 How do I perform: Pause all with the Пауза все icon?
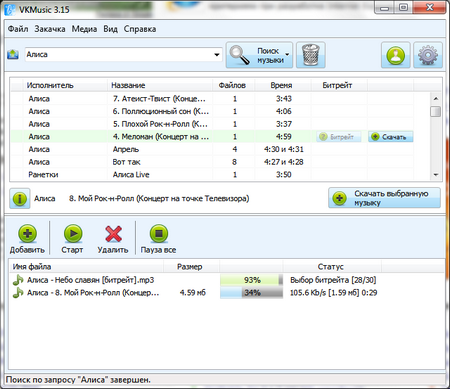(x=159, y=233)
